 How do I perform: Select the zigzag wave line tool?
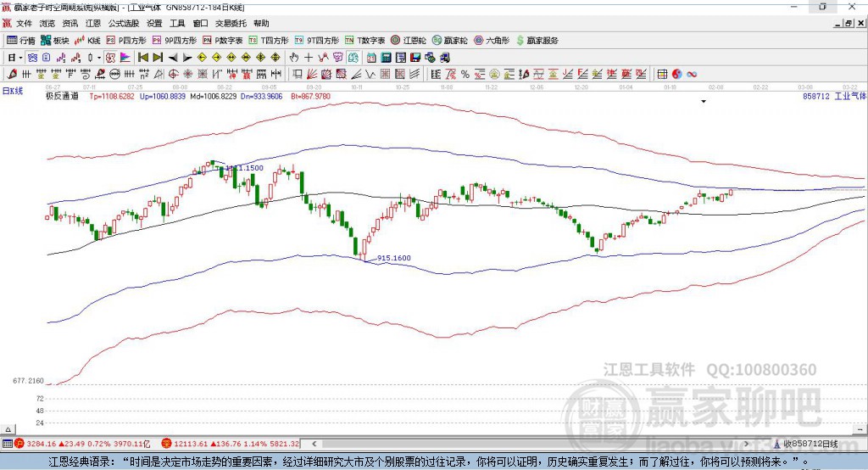tap(371, 75)
